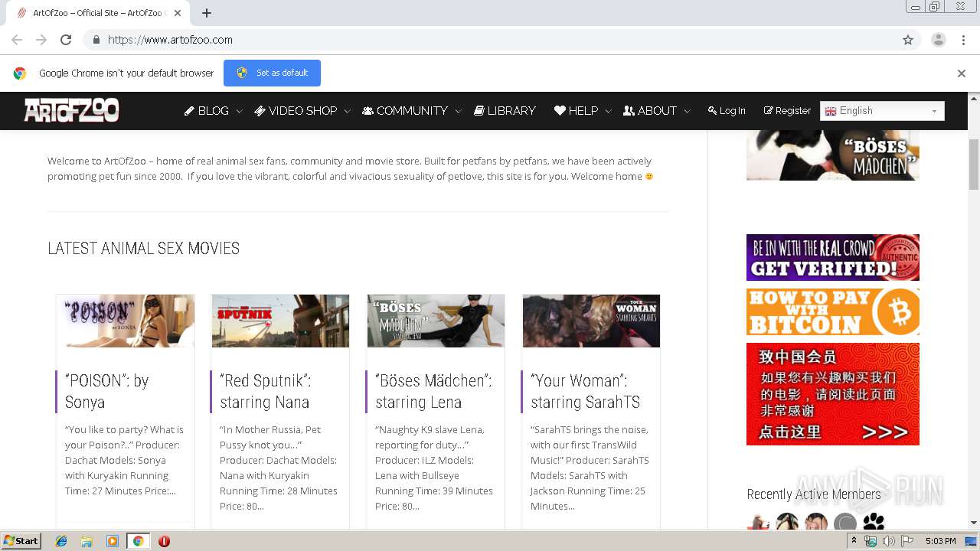Viewport: 980px width, 551px height.
Task: Click the scrollbar up arrow
Action: coord(974,99)
